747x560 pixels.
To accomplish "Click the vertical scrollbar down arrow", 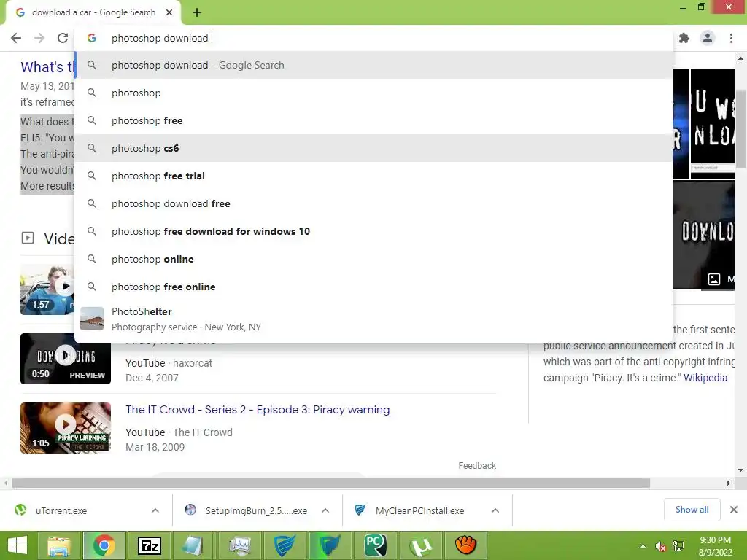I will pyautogui.click(x=740, y=470).
